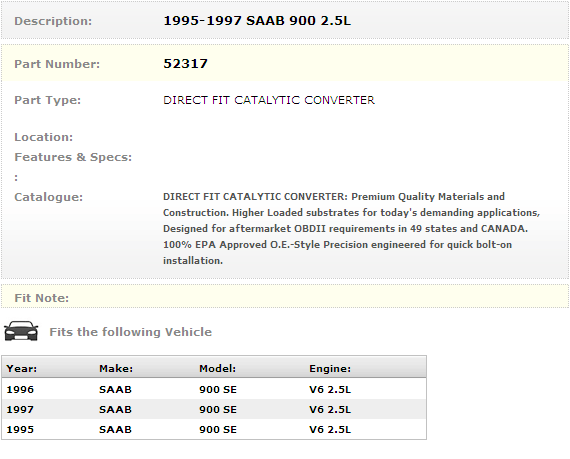Screen dimensions: 570x459
Task: Select the 1997 year cell
Action: [20, 410]
